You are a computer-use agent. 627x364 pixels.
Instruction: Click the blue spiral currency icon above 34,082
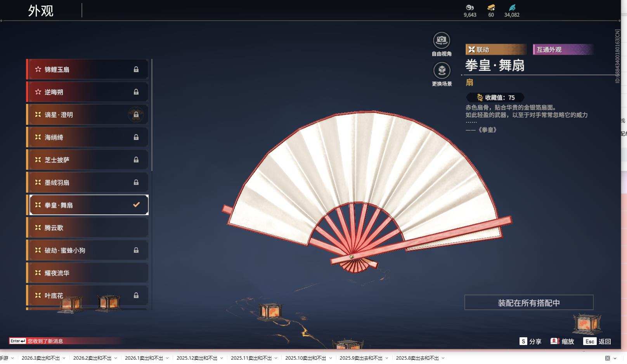pyautogui.click(x=511, y=9)
